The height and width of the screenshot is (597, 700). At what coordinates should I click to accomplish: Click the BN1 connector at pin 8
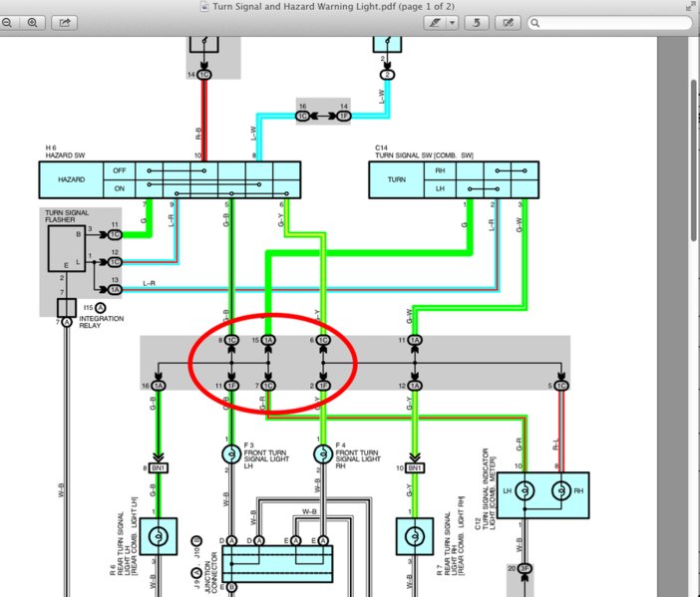click(x=159, y=468)
